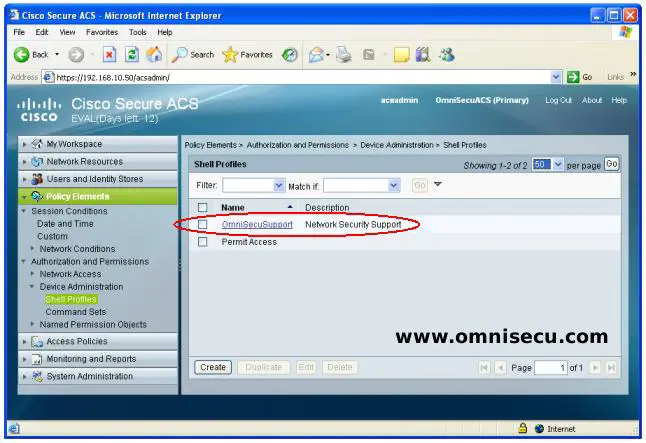Sort by the Name column header
This screenshot has height=443, width=646.
point(233,208)
